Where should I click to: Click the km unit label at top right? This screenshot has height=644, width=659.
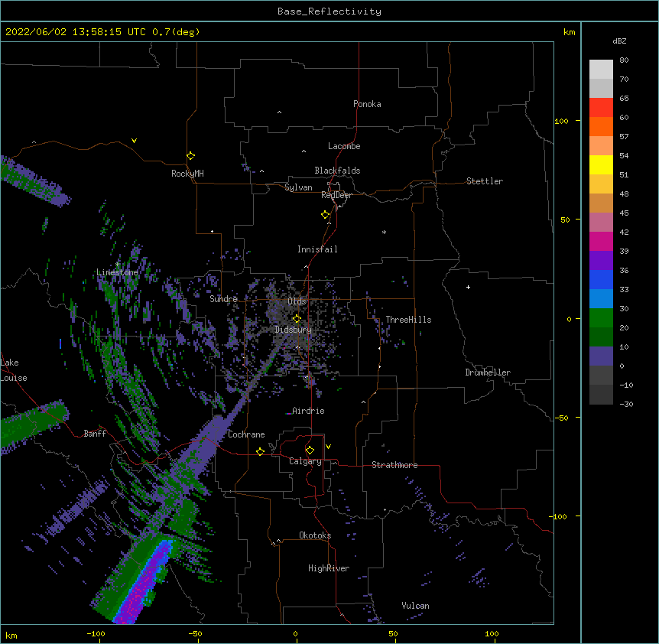click(x=569, y=32)
